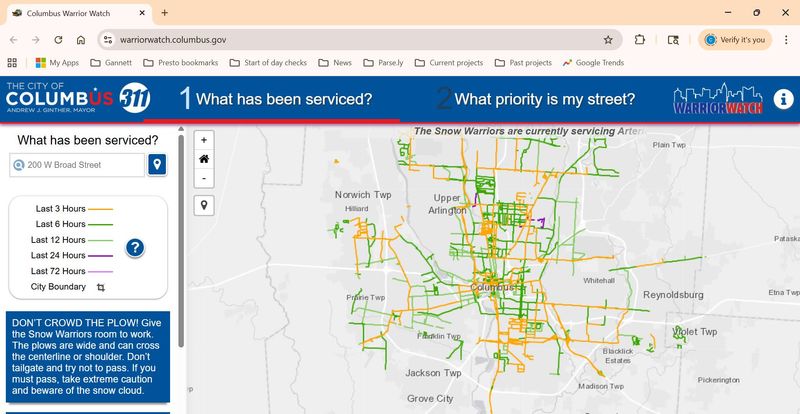800x414 pixels.
Task: Click the Whitehall map label
Action: pos(599,281)
